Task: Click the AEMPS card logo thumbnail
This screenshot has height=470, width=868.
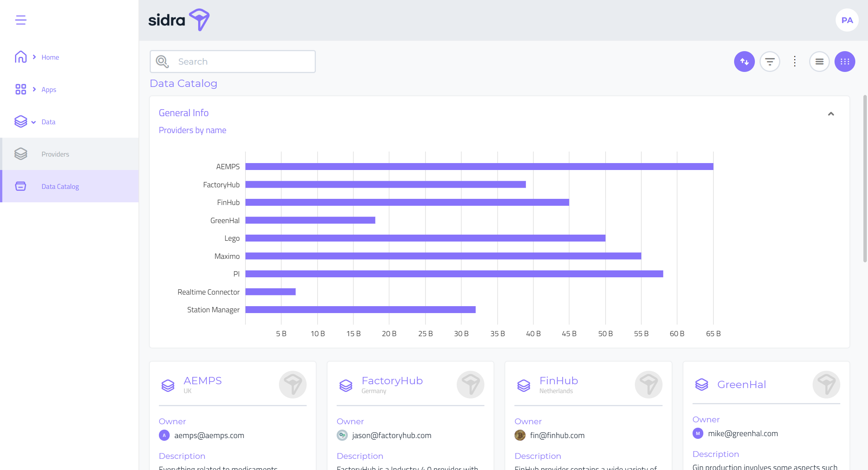Action: click(x=293, y=385)
